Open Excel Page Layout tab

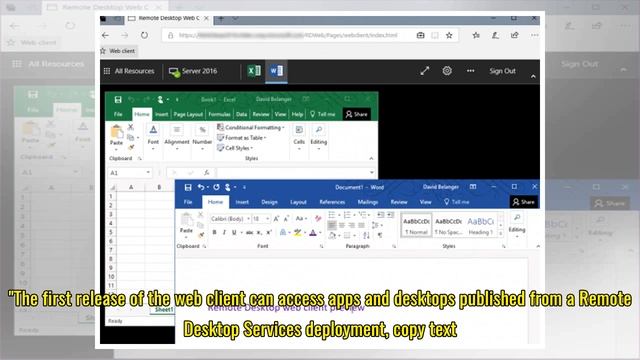click(x=188, y=114)
